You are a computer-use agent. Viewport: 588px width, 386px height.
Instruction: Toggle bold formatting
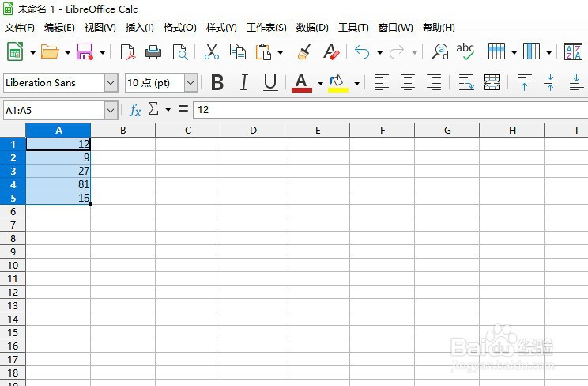[x=217, y=82]
